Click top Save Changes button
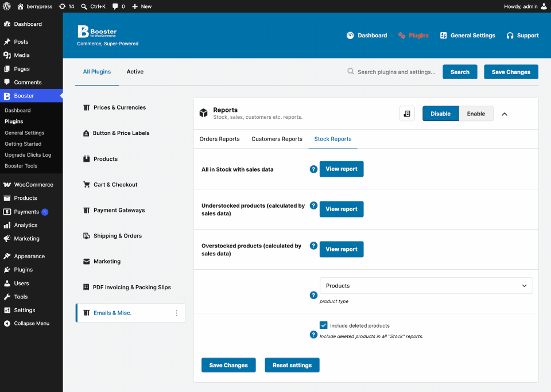 511,72
